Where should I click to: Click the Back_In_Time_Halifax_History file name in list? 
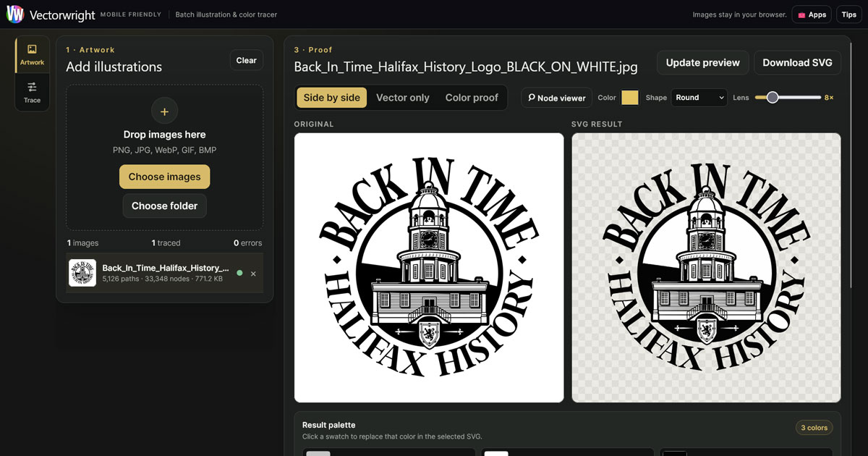click(x=166, y=268)
